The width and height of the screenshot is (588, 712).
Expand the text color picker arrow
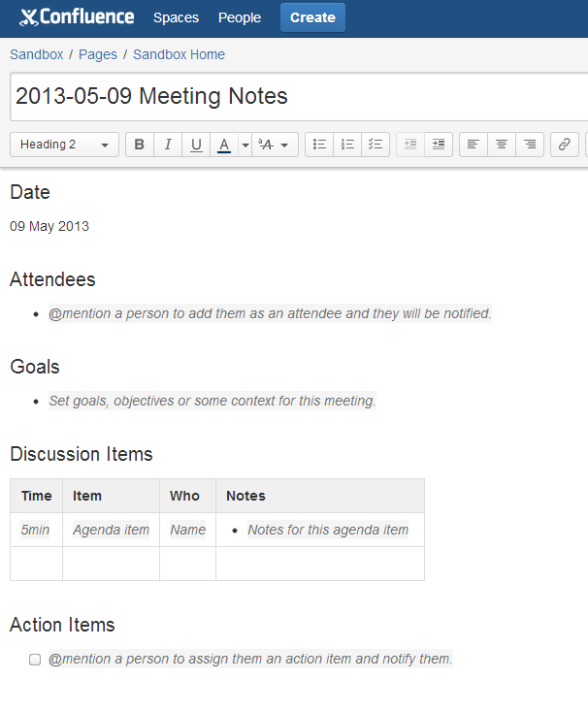tap(245, 145)
